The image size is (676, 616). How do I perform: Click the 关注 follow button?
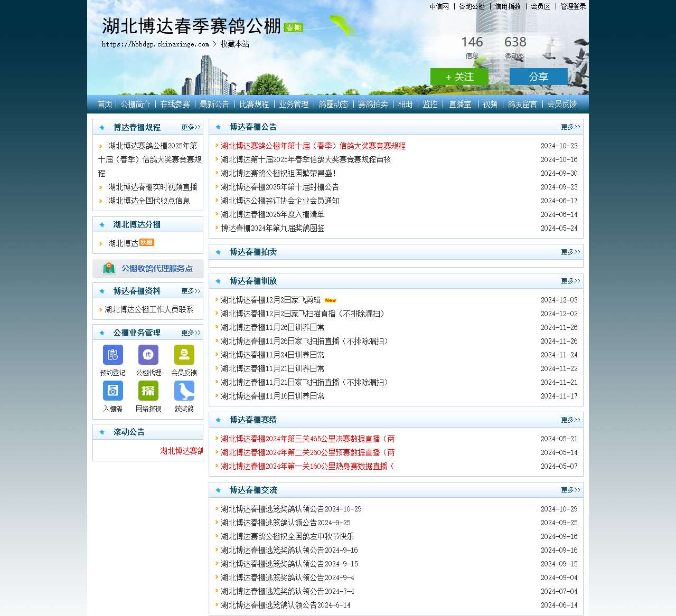tap(459, 77)
